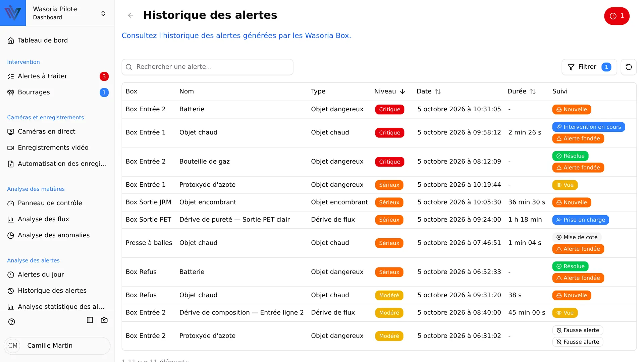Click Presse à balles box cell
The width and height of the screenshot is (644, 362).
click(x=149, y=243)
